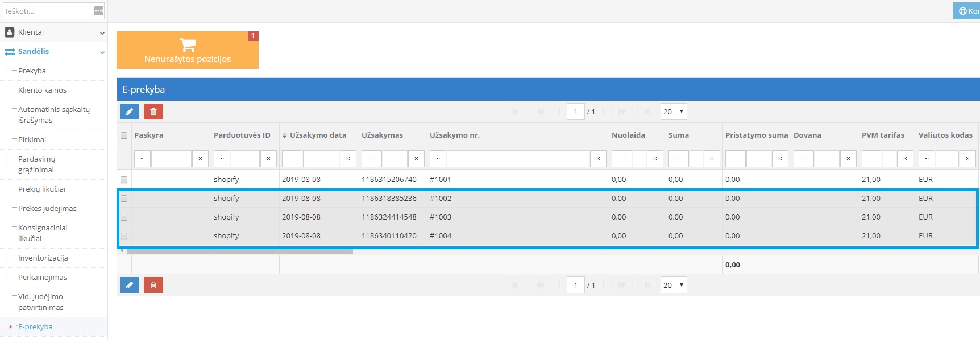Go to next page in top pager
The height and width of the screenshot is (339, 980).
pyautogui.click(x=622, y=111)
